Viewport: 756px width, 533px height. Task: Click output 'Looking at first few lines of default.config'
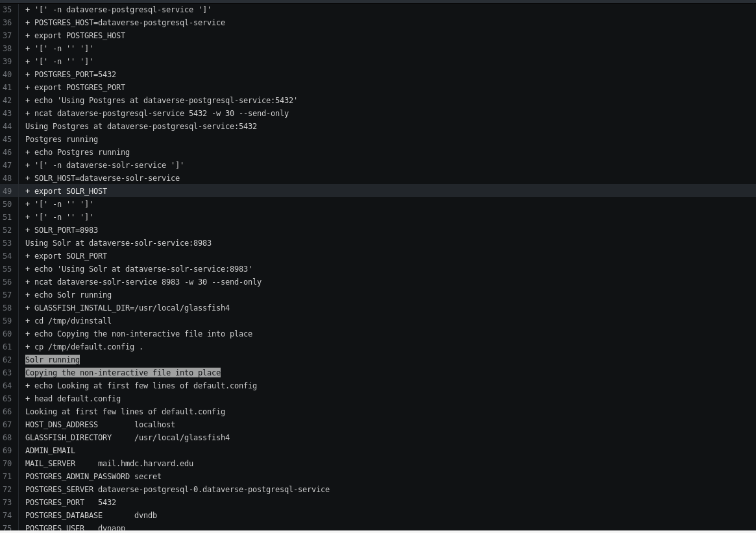pyautogui.click(x=125, y=412)
